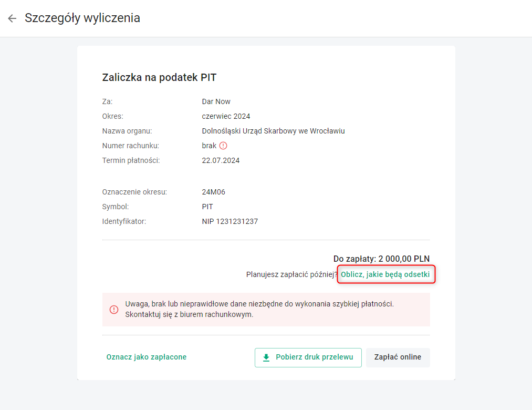
Task: Click the red warning icon beside "brak"
Action: [223, 146]
